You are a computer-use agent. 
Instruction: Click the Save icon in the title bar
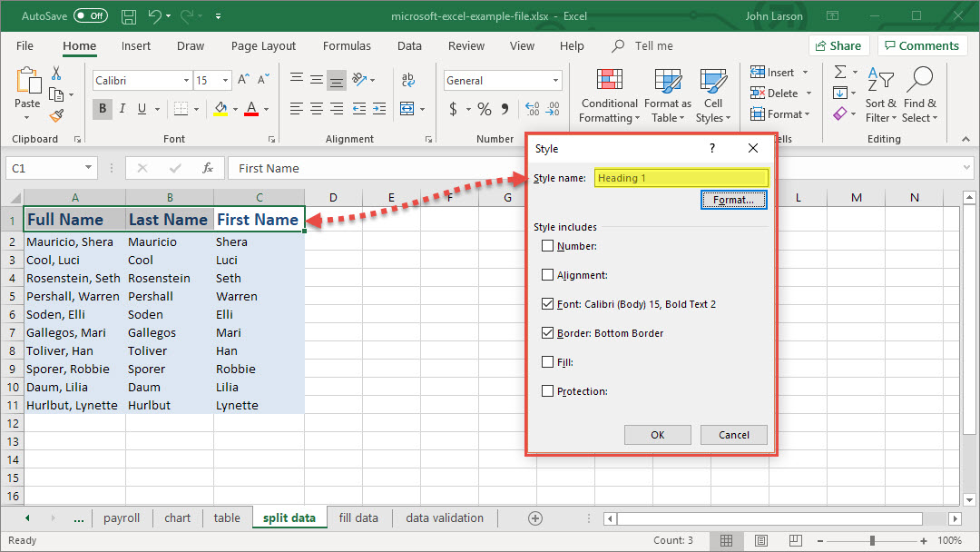point(129,16)
